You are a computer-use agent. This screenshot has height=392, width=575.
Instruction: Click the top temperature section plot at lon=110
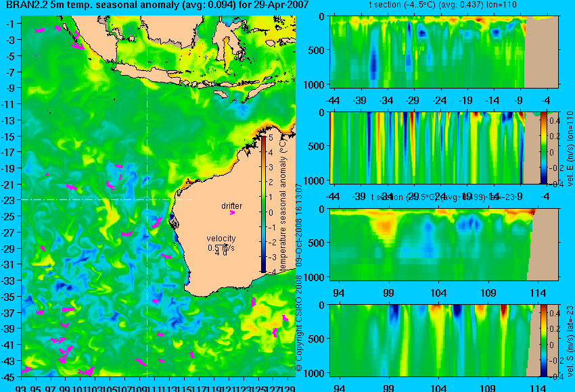click(444, 51)
